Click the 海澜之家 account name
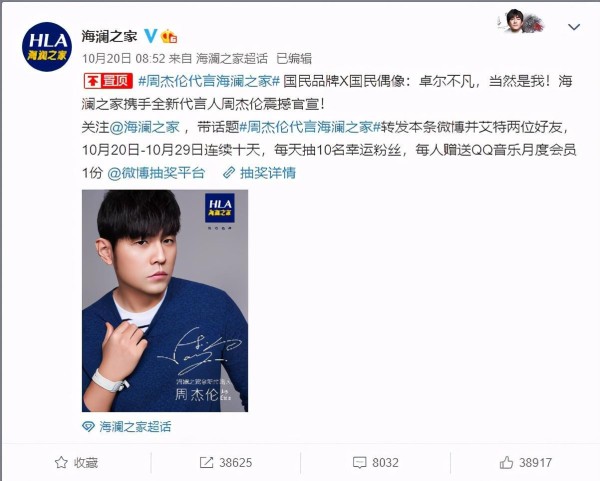Screen dimensions: 600x481 [x=109, y=36]
